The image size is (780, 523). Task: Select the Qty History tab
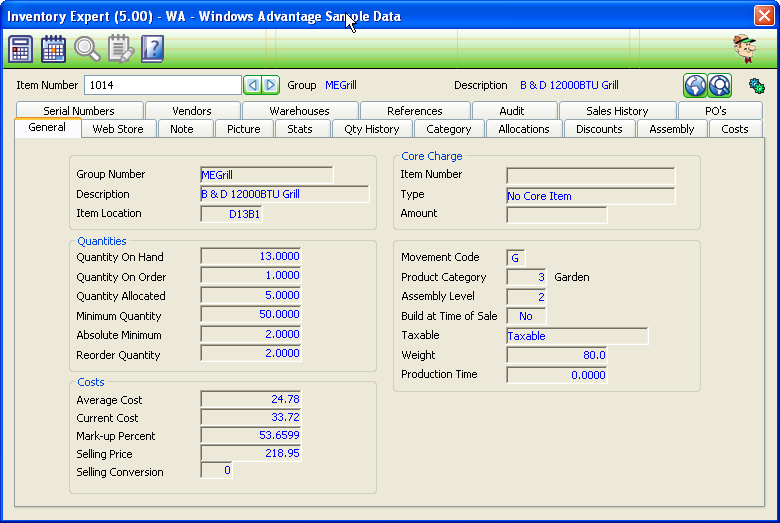pos(372,129)
